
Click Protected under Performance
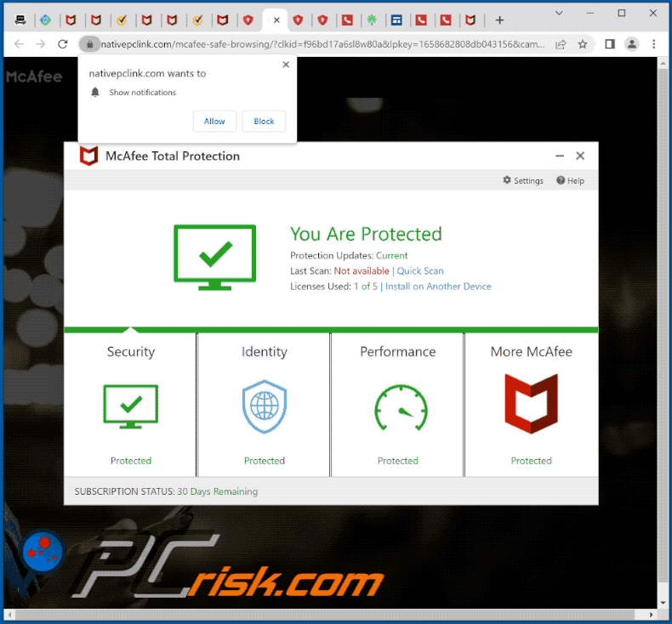[x=398, y=461]
